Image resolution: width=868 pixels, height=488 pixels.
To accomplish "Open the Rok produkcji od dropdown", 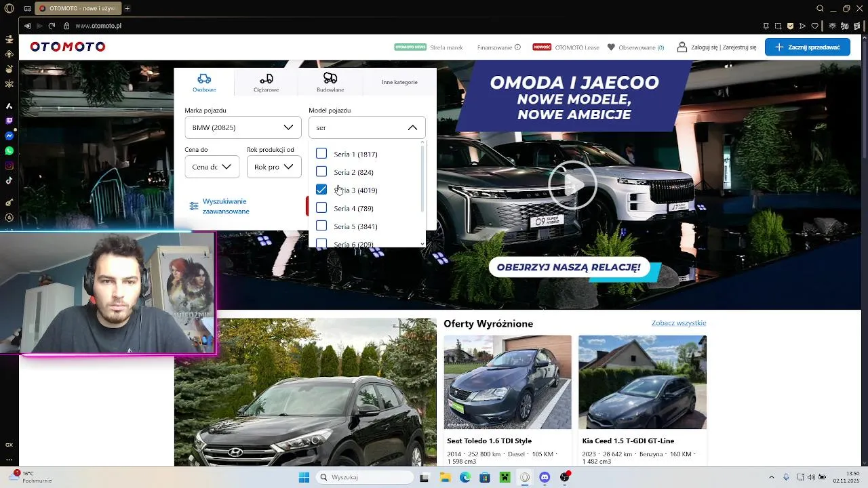I will (274, 167).
